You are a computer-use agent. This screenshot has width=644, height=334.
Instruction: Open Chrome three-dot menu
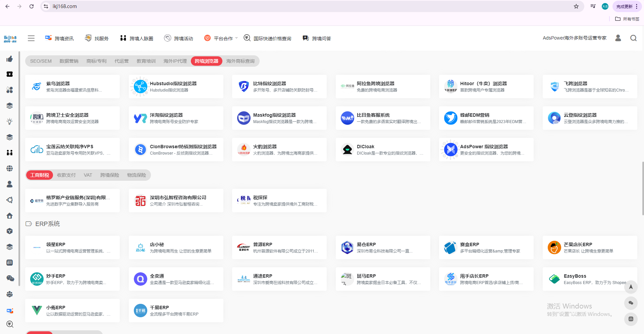point(637,6)
